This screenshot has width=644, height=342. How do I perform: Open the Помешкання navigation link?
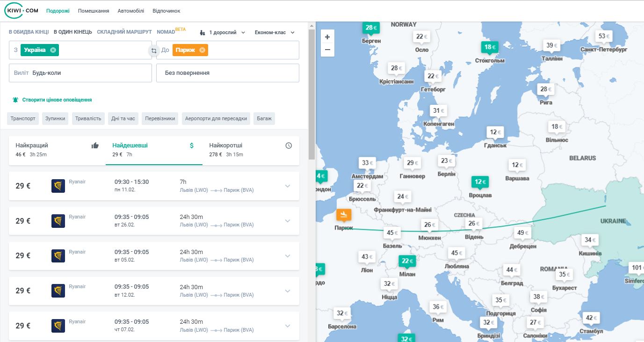click(94, 11)
